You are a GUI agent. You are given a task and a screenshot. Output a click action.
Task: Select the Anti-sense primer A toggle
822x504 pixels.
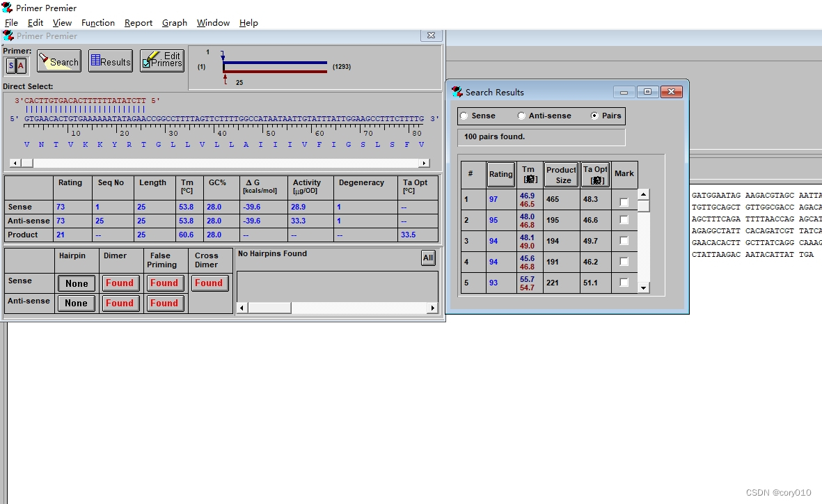tap(21, 66)
